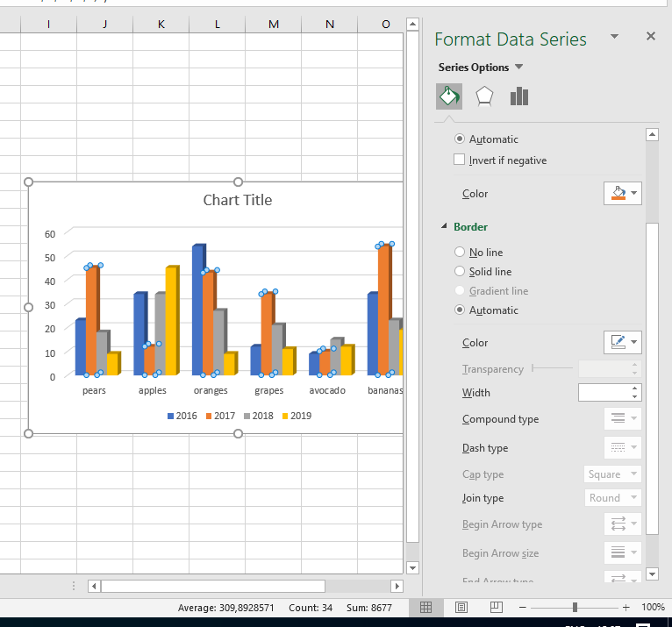Open the Dash type dropdown
The height and width of the screenshot is (627, 672).
click(623, 448)
